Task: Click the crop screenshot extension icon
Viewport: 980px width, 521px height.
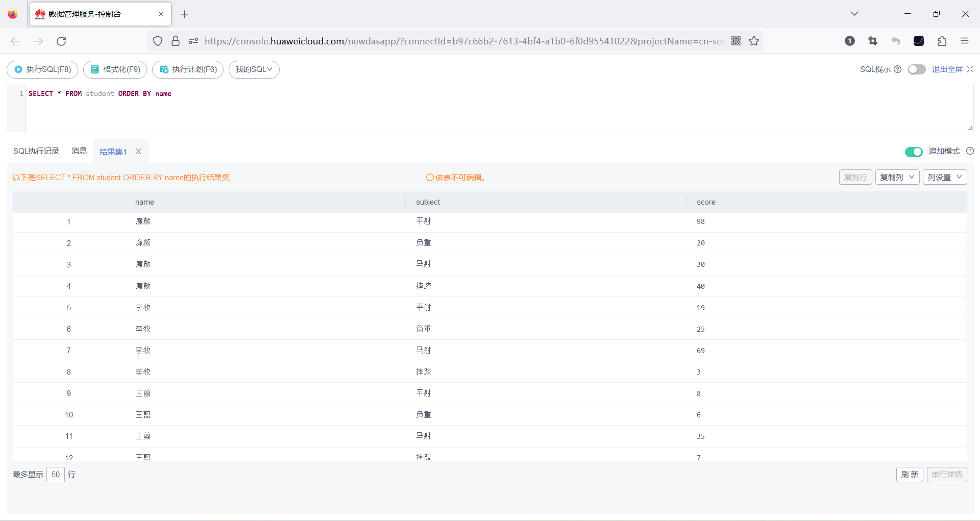Action: coord(873,41)
